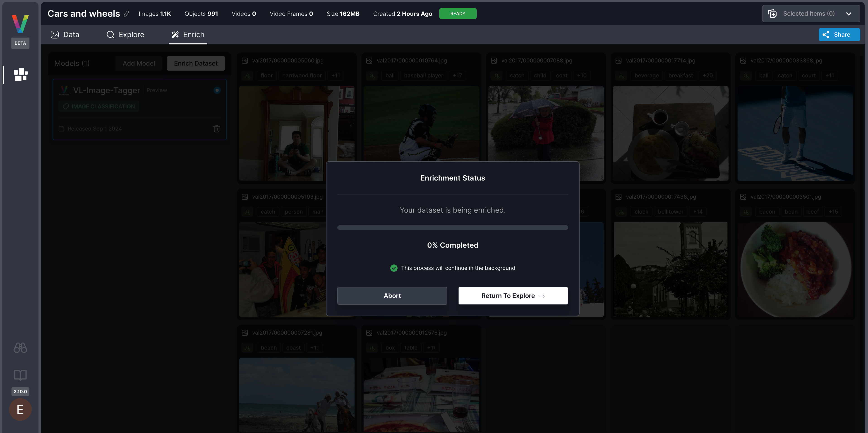
Task: Drag the enrichment progress bar
Action: click(452, 227)
